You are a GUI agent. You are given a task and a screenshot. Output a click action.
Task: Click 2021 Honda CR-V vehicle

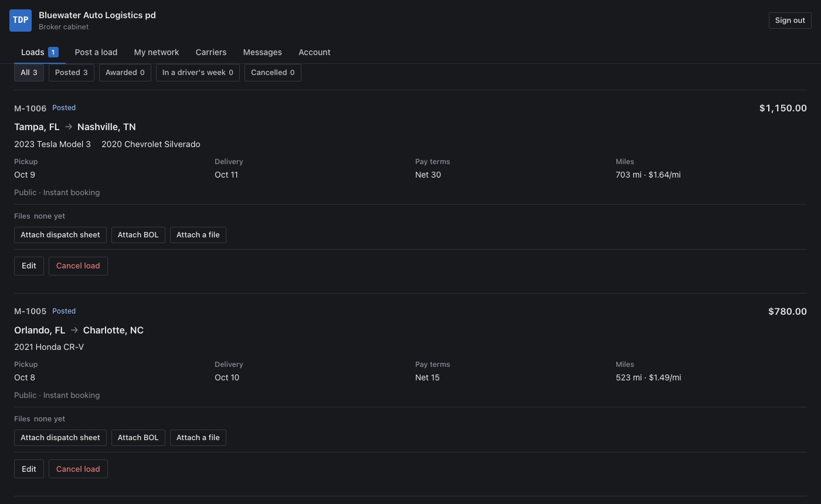(49, 347)
